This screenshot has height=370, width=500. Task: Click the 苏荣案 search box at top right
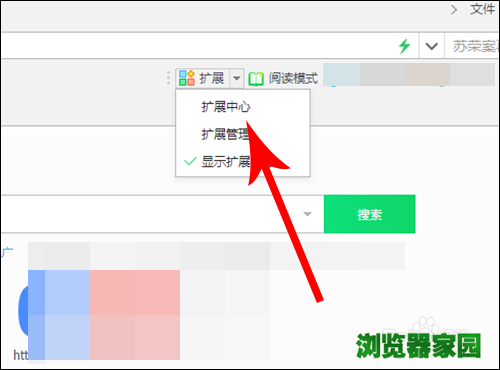pyautogui.click(x=472, y=46)
